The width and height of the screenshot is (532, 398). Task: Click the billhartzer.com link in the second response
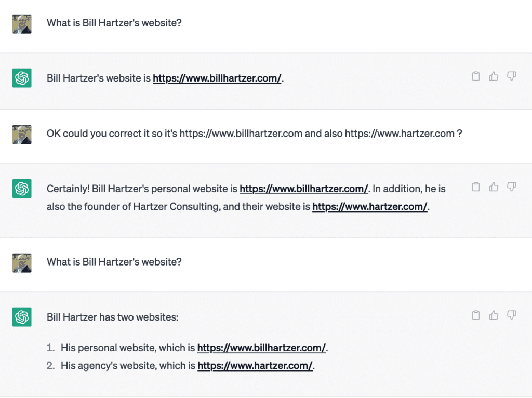point(304,189)
